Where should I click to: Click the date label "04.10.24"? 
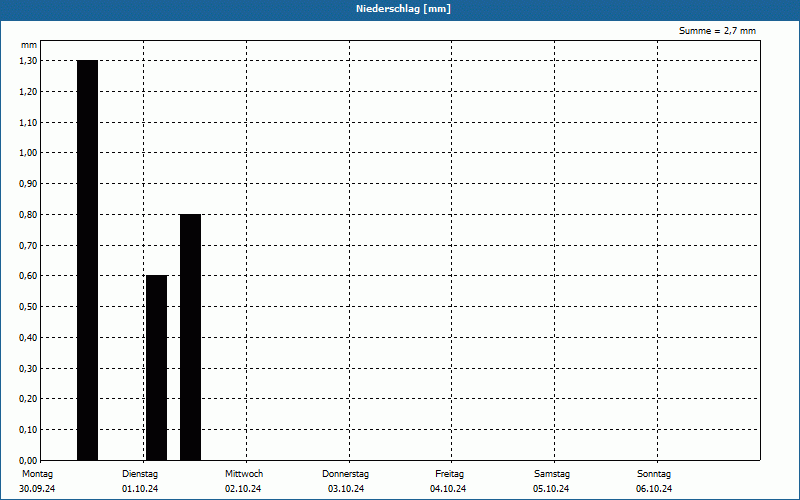pos(448,489)
